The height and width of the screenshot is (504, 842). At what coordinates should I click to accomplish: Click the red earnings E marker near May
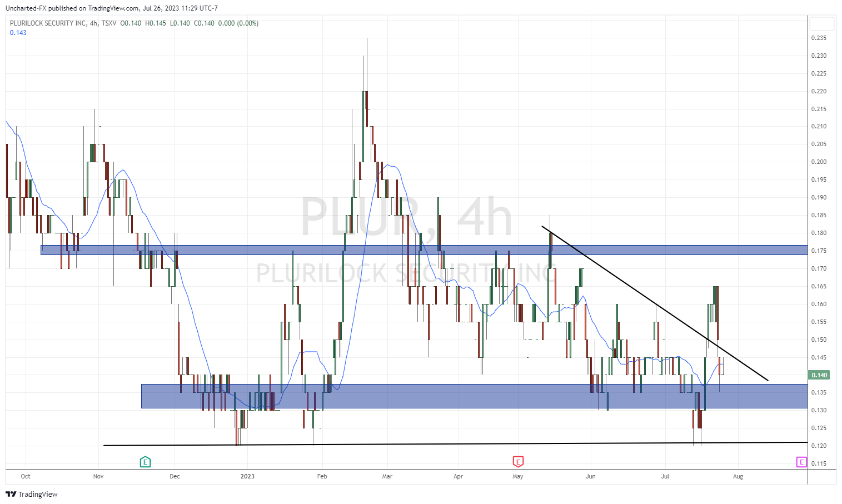click(518, 462)
